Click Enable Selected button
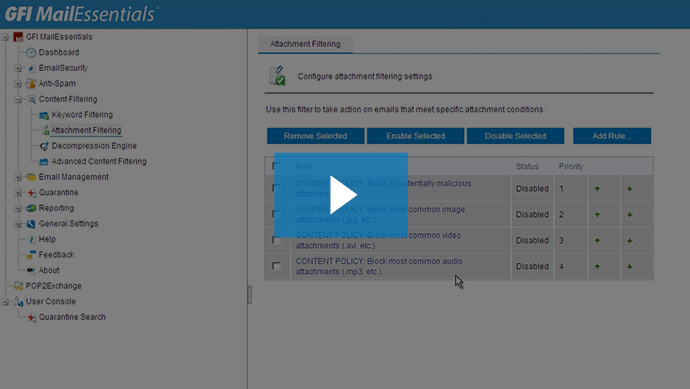This screenshot has height=389, width=690. 415,136
